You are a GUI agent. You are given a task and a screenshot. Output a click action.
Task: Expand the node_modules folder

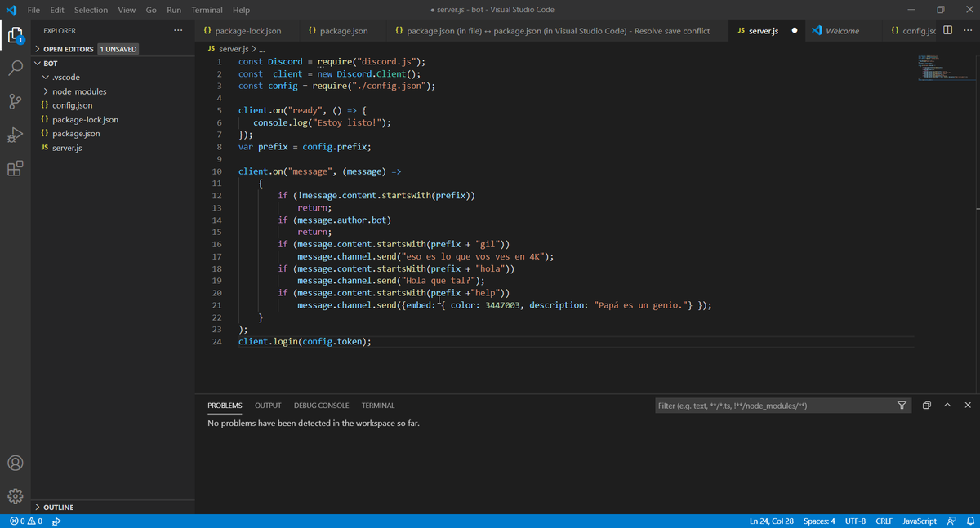[x=74, y=91]
